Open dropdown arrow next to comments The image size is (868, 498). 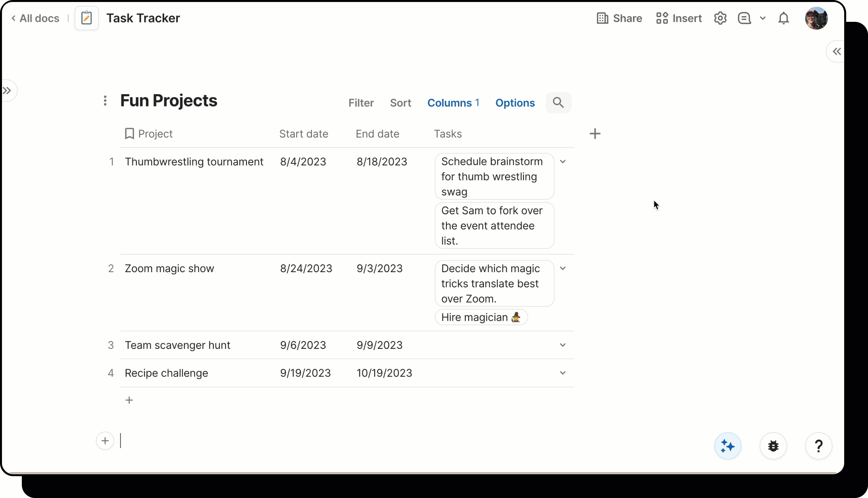pos(762,18)
